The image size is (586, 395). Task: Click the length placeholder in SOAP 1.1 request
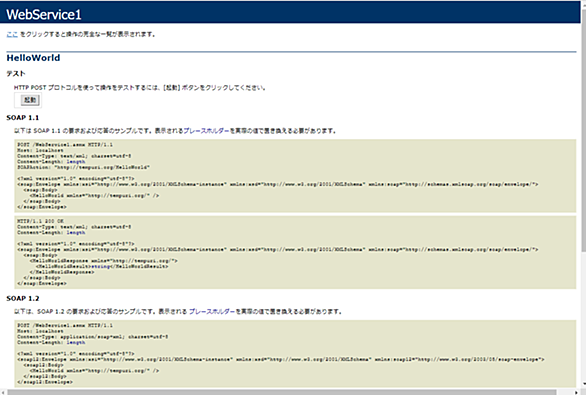coord(76,162)
